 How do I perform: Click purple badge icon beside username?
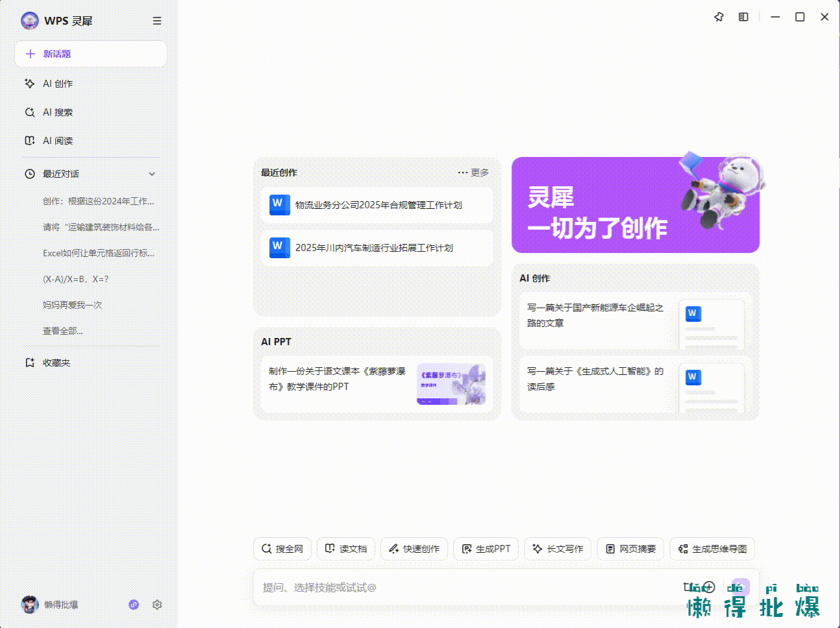click(134, 605)
